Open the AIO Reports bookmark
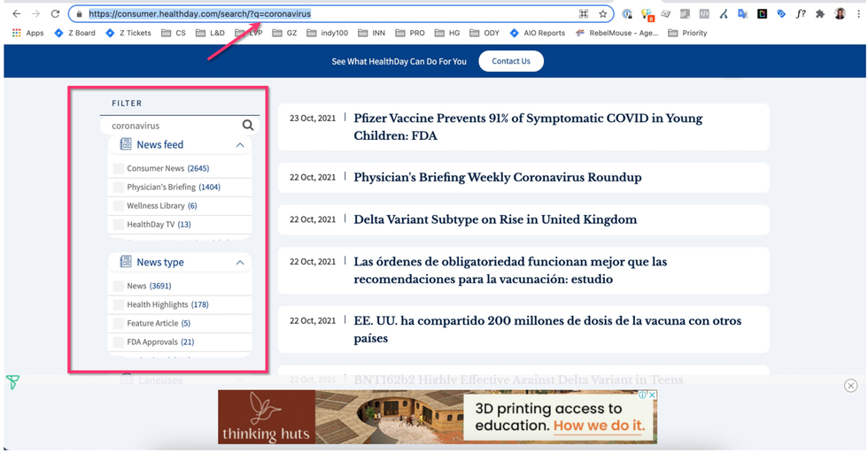The height and width of the screenshot is (453, 868). click(537, 33)
